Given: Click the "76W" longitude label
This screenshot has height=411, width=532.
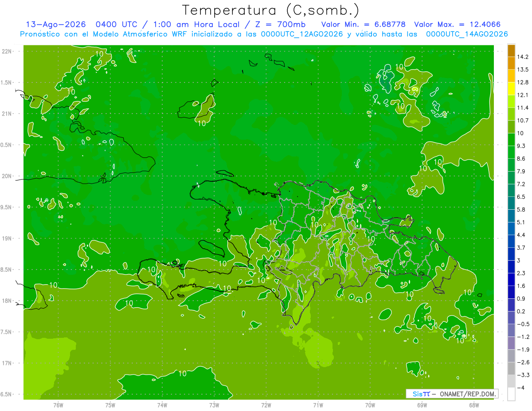Looking at the screenshot, I should (58, 405).
